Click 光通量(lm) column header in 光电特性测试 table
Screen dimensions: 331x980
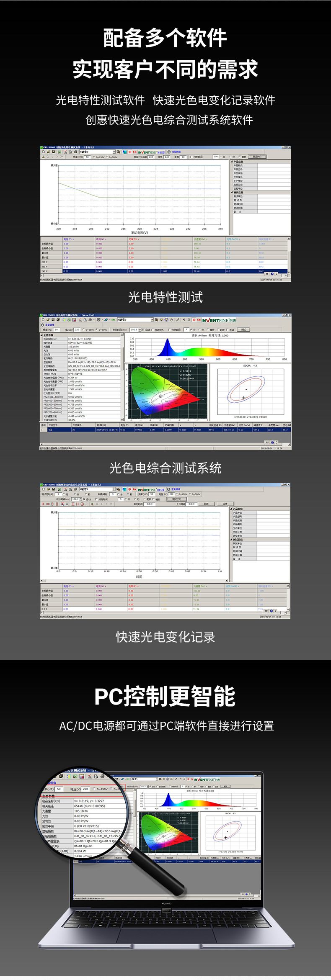coord(209,239)
